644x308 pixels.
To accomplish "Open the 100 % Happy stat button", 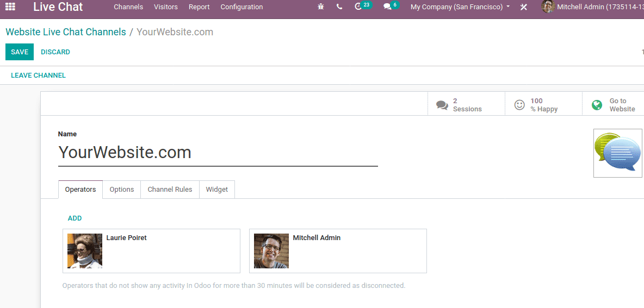I will tap(543, 105).
